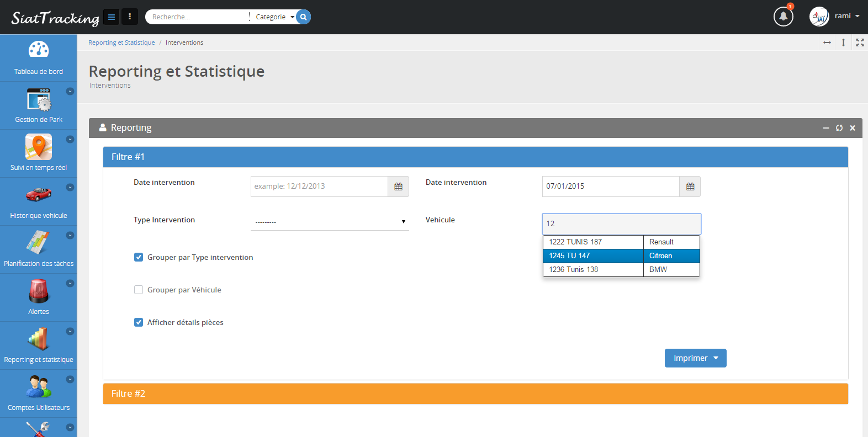Open the rami user menu arrow

(858, 17)
